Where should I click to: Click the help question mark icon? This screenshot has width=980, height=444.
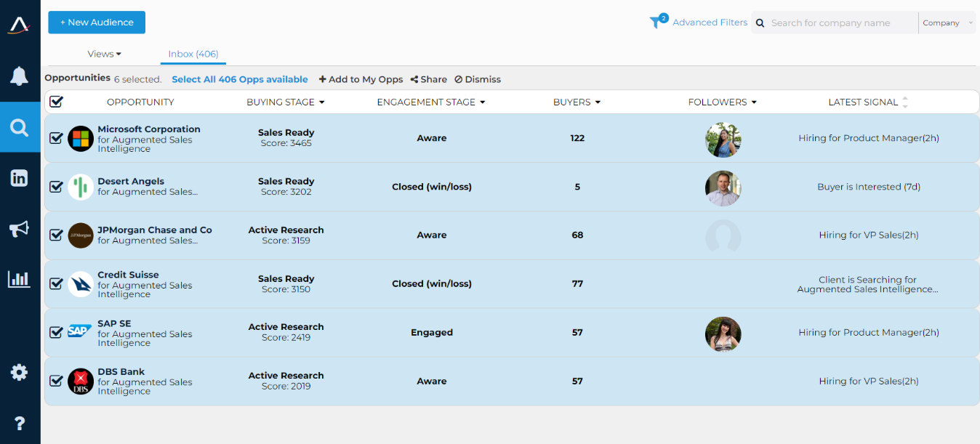coord(19,424)
